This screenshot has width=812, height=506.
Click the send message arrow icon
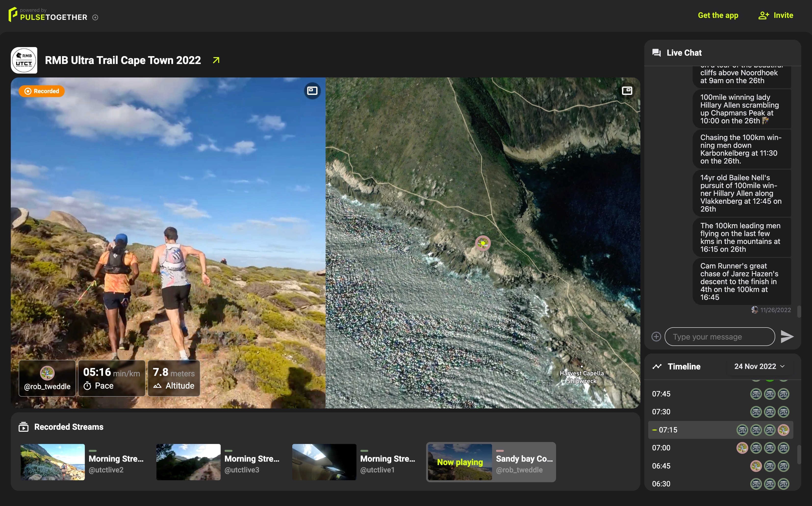[x=787, y=336]
